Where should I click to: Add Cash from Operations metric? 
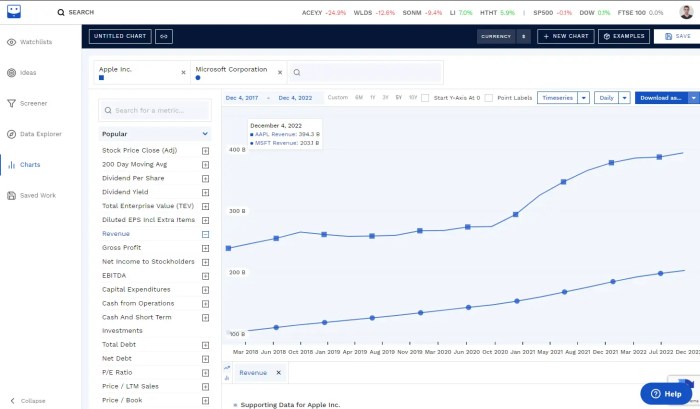(205, 304)
